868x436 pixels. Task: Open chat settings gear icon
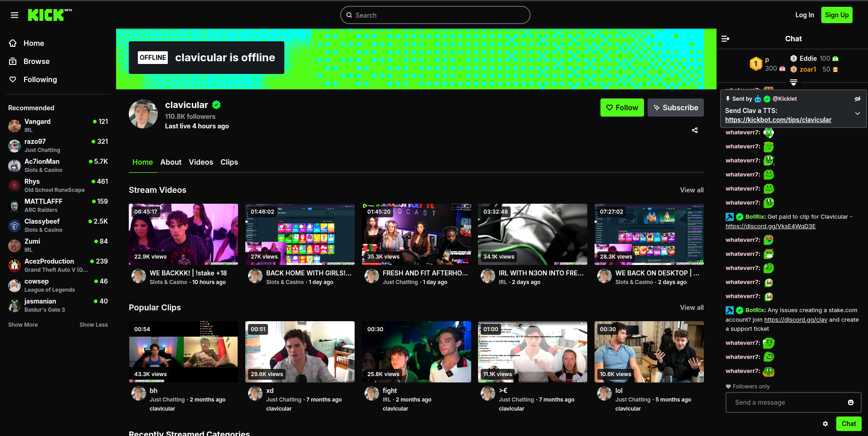click(x=825, y=424)
